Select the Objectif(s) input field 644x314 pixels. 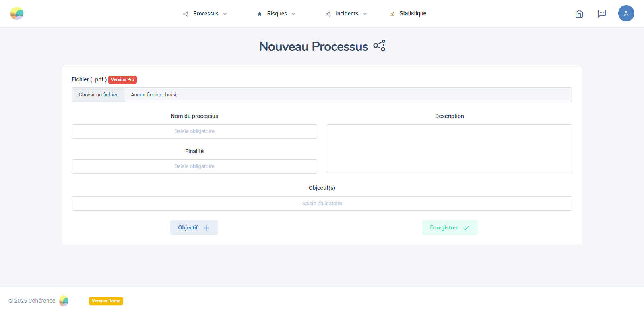coord(322,204)
